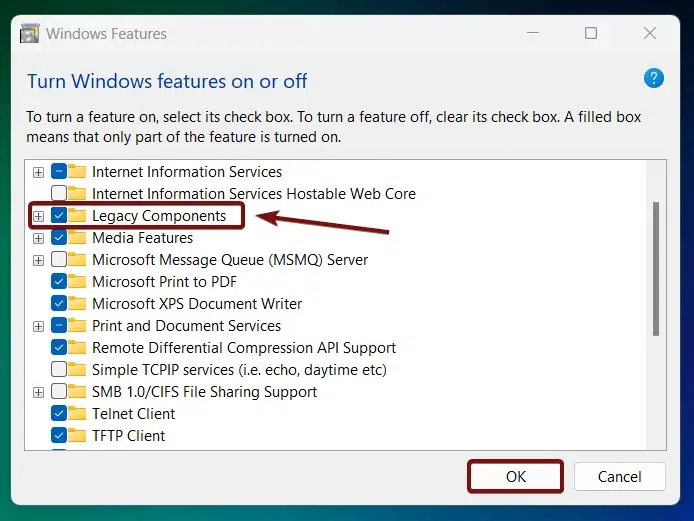This screenshot has width=694, height=521.
Task: Click the Legacy Components folder icon
Action: tap(78, 216)
